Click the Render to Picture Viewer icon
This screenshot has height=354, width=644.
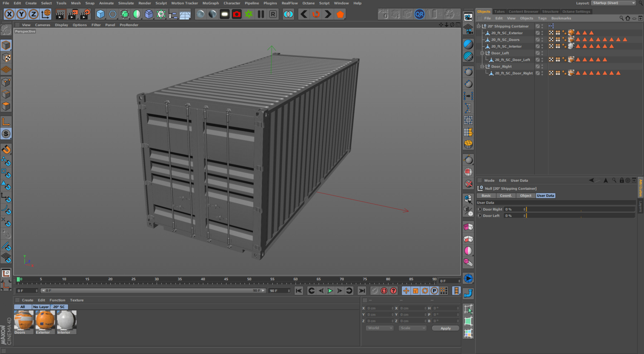pyautogui.click(x=72, y=14)
